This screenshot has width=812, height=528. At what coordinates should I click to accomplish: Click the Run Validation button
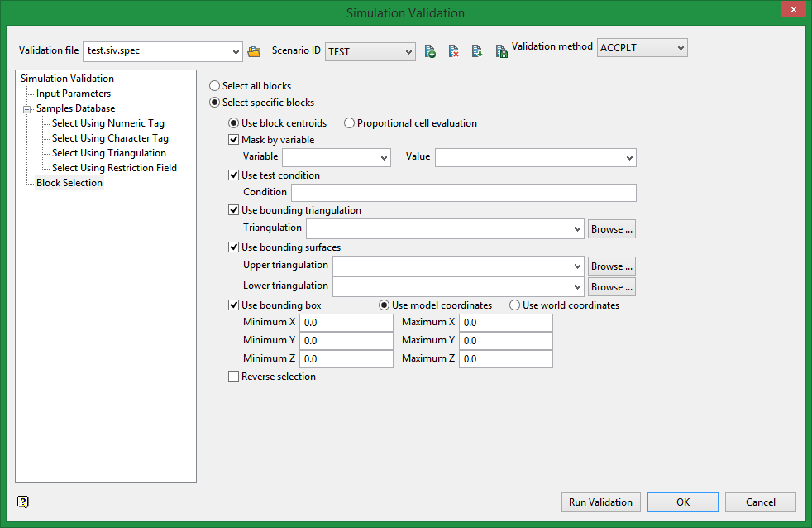tap(600, 502)
